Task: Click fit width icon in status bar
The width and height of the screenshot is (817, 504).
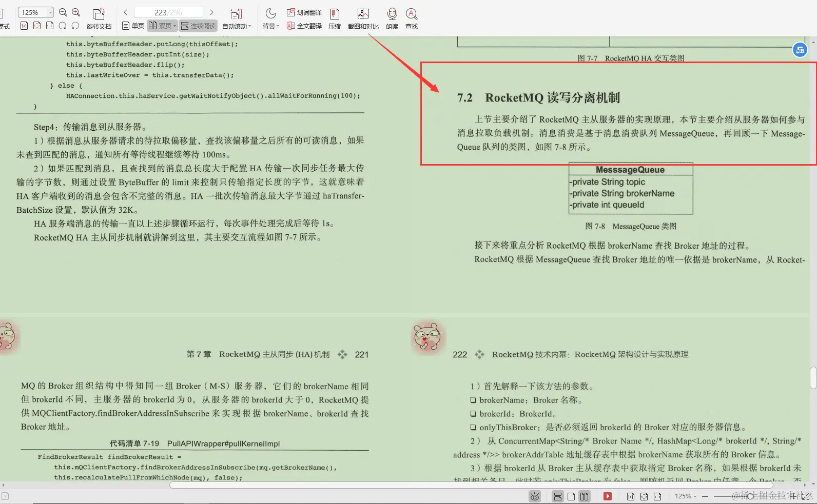Action: click(x=657, y=496)
